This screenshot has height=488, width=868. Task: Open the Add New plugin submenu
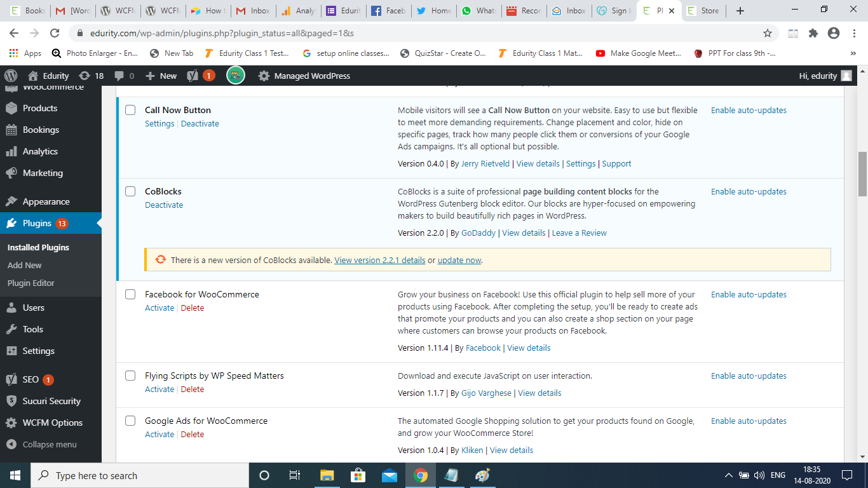click(25, 265)
